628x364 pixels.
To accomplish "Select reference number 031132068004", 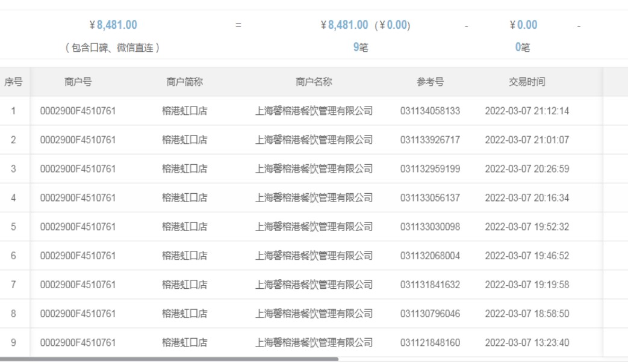I will [430, 256].
